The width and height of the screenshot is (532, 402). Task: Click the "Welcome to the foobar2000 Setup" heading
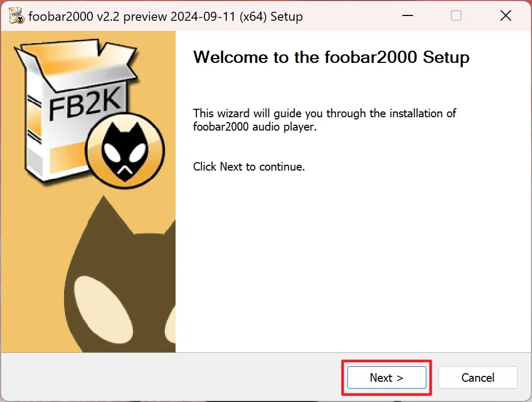click(x=331, y=57)
